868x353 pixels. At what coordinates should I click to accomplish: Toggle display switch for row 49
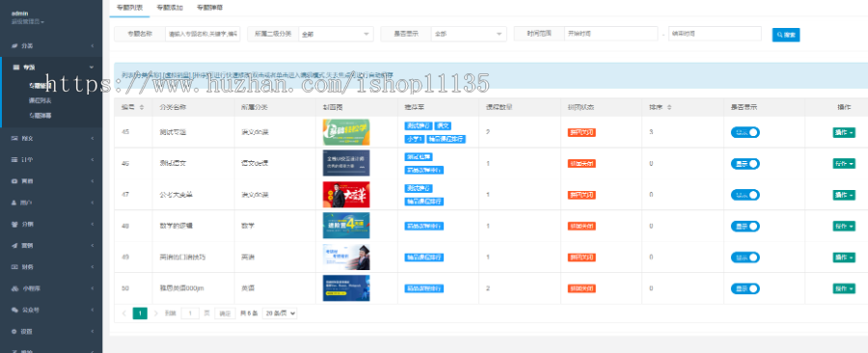[x=746, y=258]
